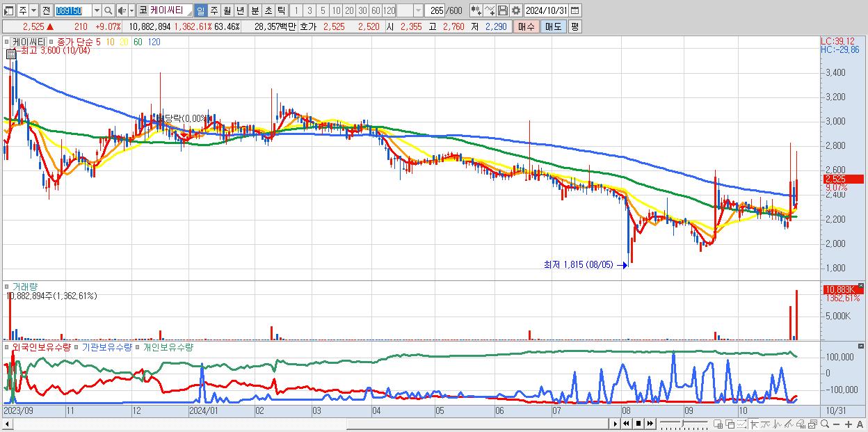The height and width of the screenshot is (432, 868).
Task: Select the 10 interval button
Action: pyautogui.click(x=336, y=10)
